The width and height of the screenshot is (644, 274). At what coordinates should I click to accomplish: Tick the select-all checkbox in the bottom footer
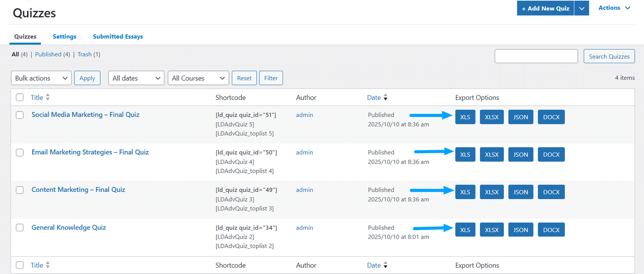20,265
